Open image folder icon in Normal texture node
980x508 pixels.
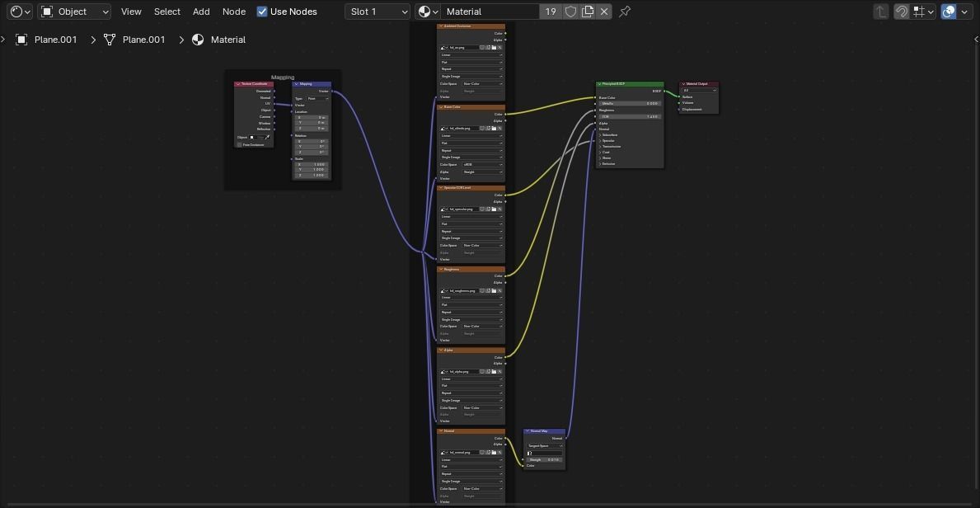[x=494, y=452]
